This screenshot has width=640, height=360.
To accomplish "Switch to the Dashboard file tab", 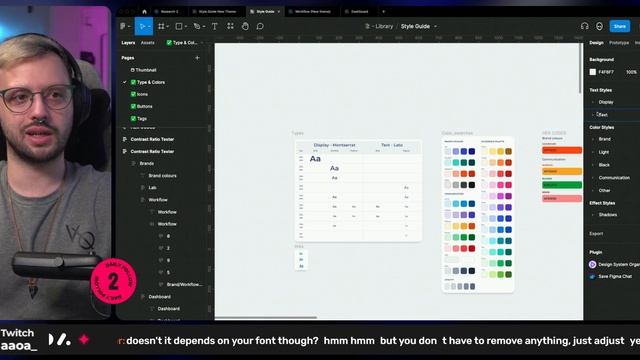I will (357, 11).
